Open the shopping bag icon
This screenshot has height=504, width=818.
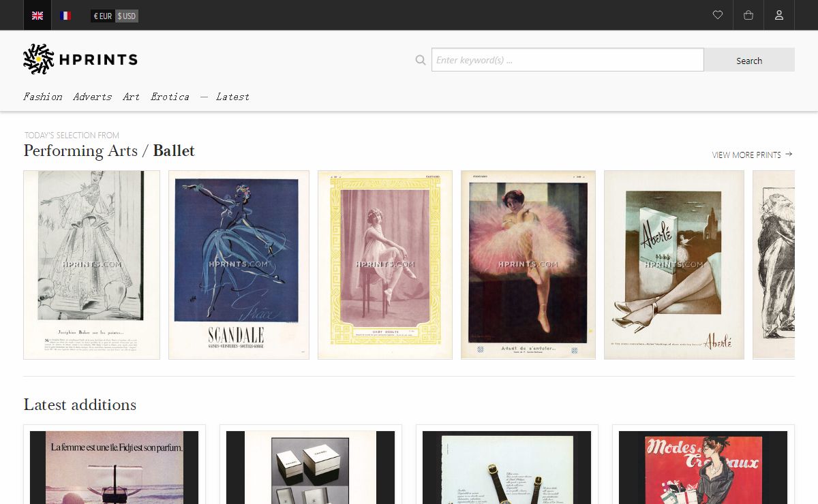[748, 15]
